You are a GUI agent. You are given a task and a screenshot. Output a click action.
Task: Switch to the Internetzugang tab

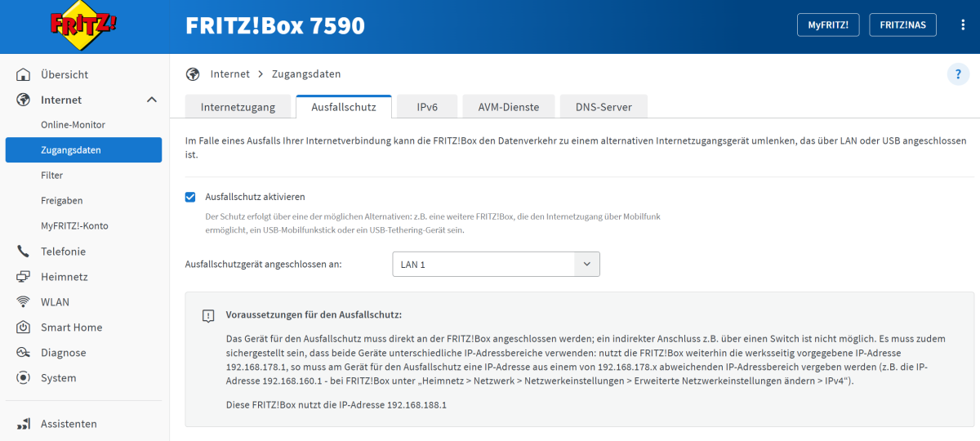(x=238, y=107)
